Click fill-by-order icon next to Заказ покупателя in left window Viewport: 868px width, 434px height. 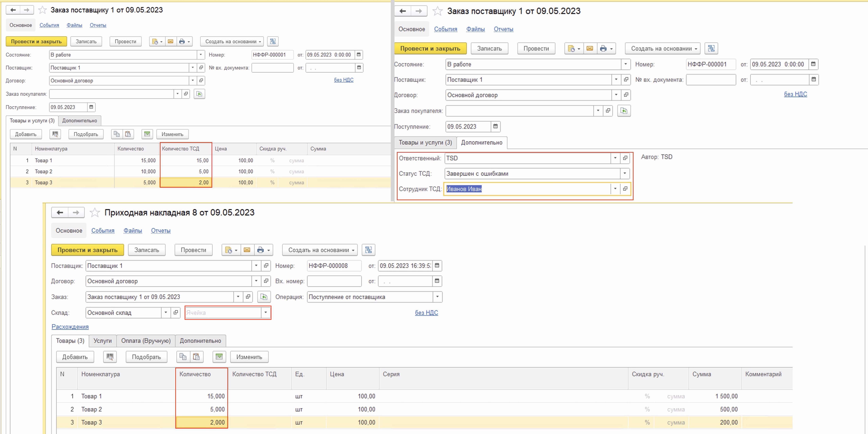click(200, 94)
